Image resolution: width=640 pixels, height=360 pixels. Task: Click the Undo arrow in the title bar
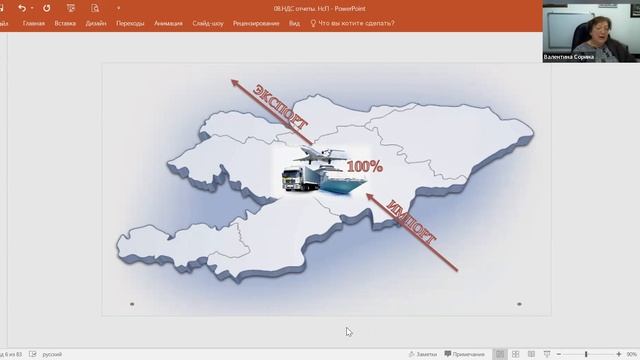coord(22,8)
